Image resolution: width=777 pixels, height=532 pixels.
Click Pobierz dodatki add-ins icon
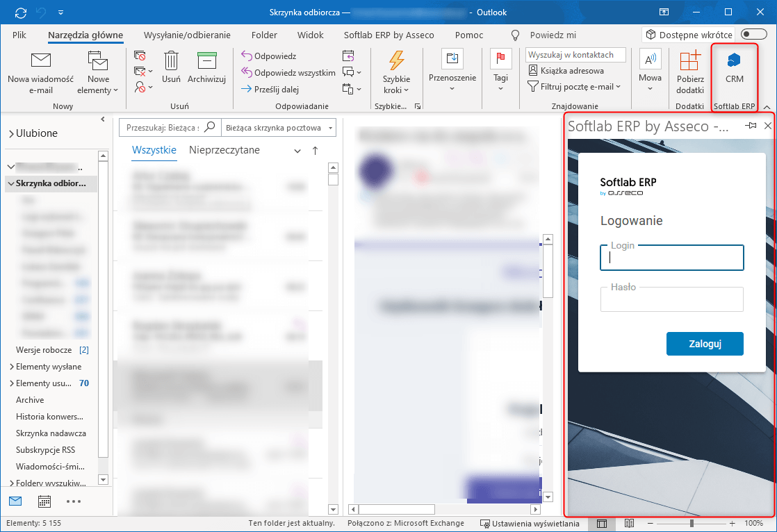(x=690, y=74)
